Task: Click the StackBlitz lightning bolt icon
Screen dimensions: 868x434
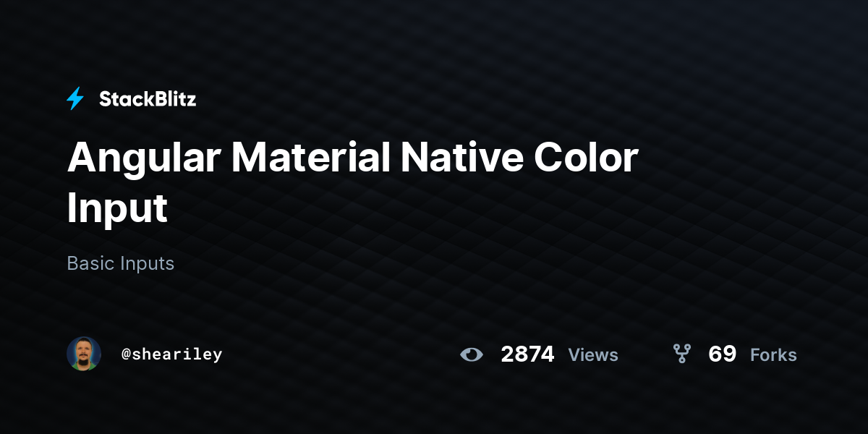Action: pos(75,99)
